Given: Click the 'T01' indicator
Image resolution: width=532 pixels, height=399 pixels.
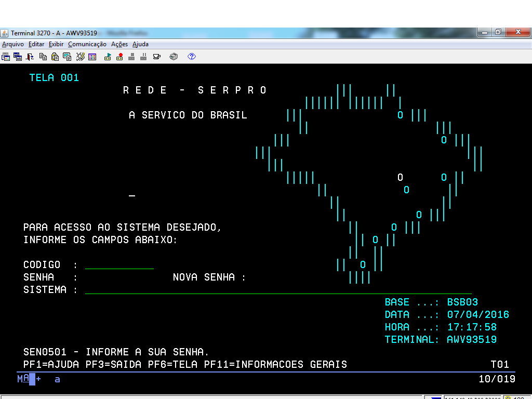Looking at the screenshot, I should tap(500, 364).
